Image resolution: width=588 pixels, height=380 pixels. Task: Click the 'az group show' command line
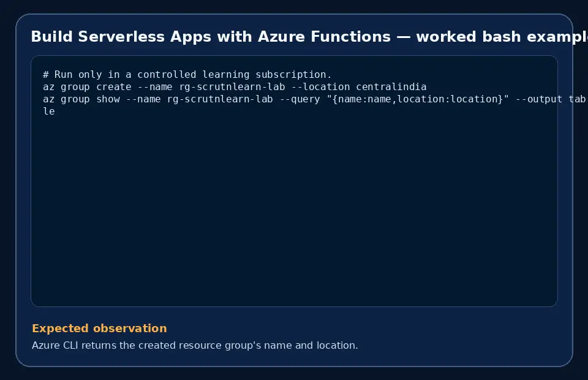314,99
